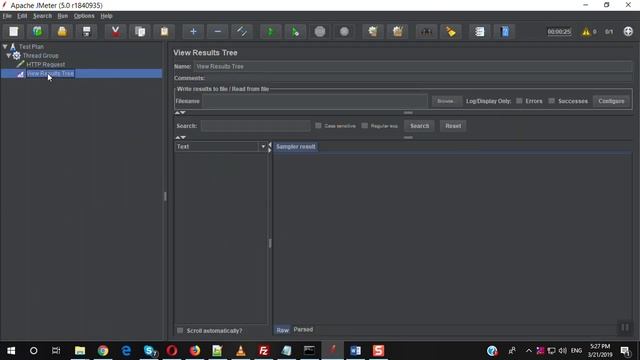Click the Open file toolbar icon
Viewport: 640px width, 360px height.
(x=62, y=31)
